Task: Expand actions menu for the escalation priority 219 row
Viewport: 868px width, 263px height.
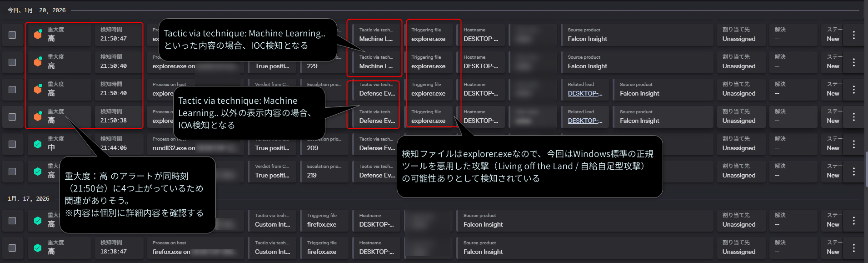Action: (x=853, y=171)
